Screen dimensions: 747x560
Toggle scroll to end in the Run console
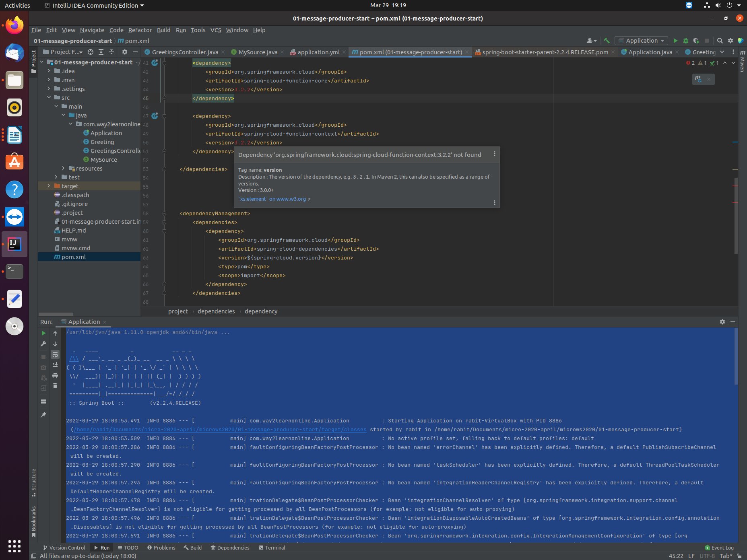point(55,365)
